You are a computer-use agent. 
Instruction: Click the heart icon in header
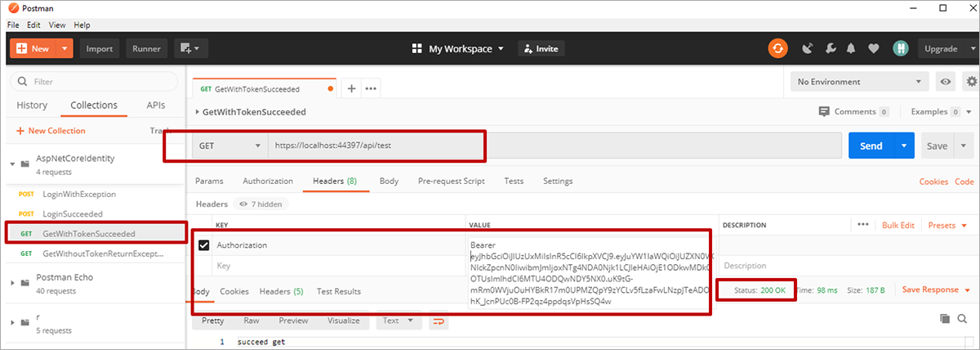[x=873, y=48]
